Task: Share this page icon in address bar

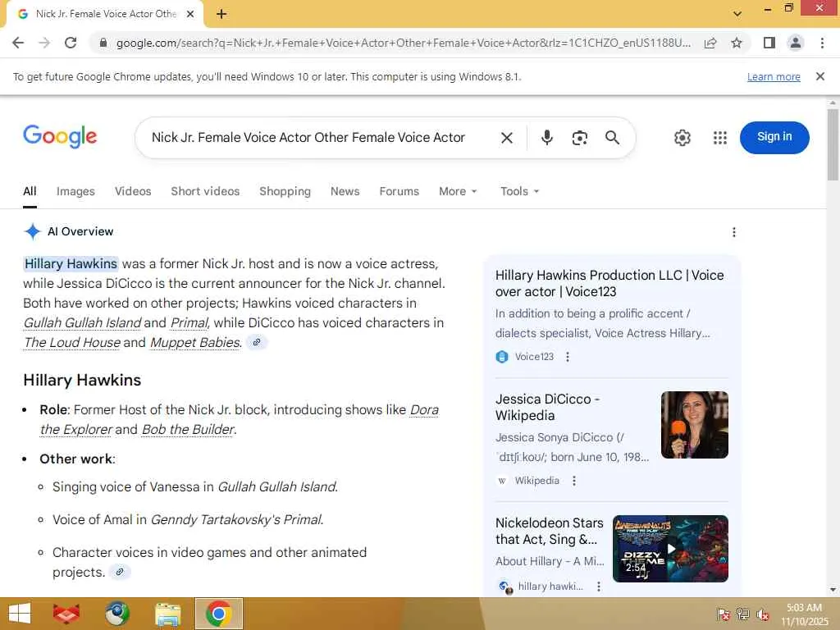Action: [x=710, y=43]
